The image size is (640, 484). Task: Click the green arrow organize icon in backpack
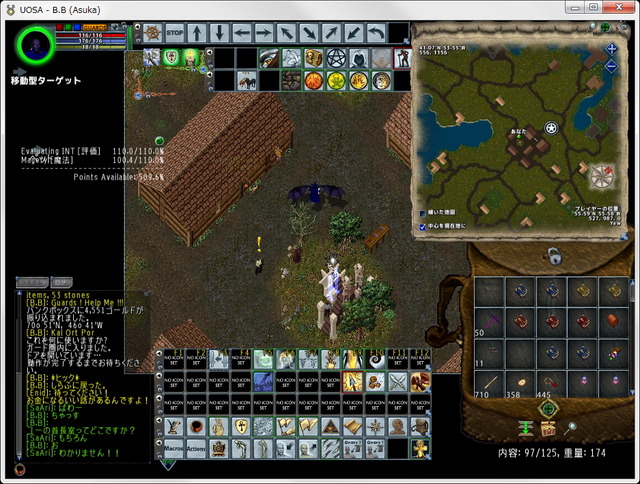[526, 428]
